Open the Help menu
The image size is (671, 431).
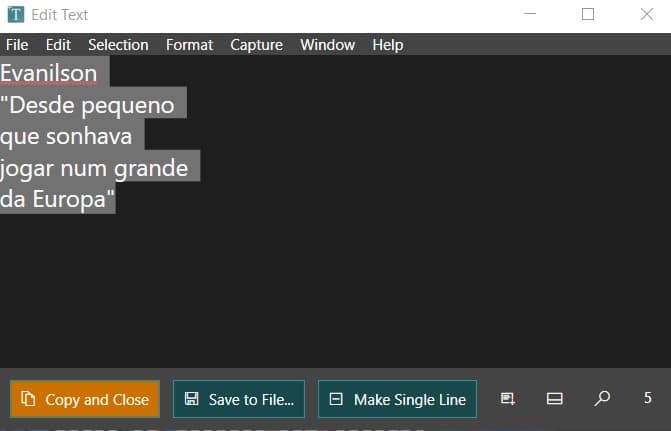(387, 45)
